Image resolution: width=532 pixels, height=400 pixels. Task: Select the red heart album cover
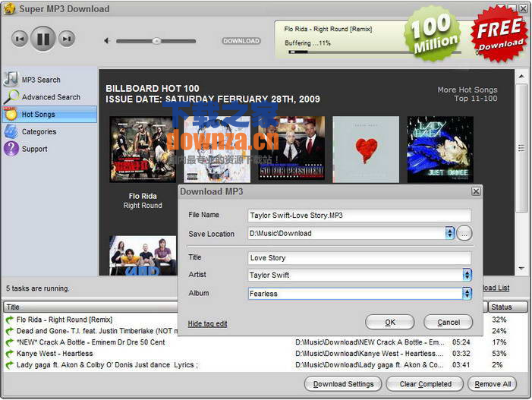pos(366,150)
